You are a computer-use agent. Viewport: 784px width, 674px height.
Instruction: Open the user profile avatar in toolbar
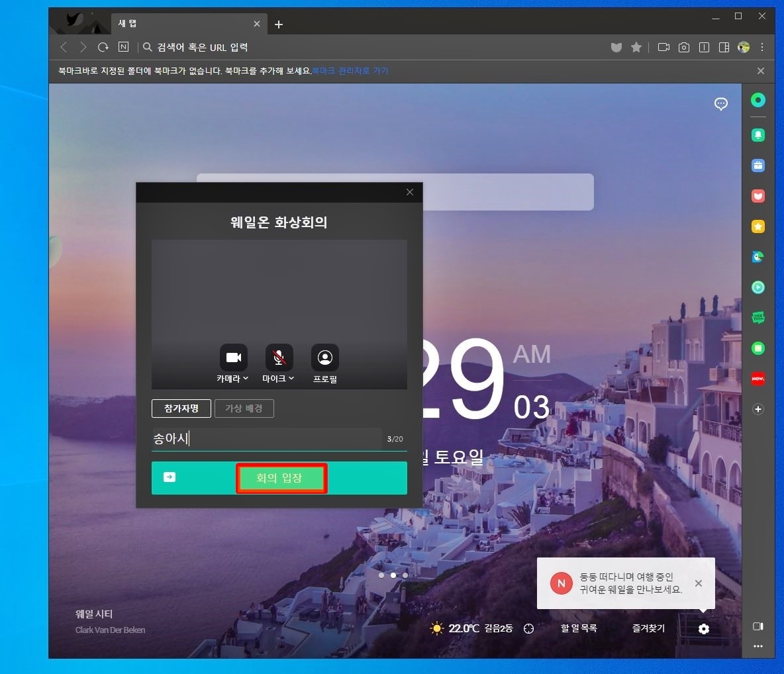click(x=744, y=47)
